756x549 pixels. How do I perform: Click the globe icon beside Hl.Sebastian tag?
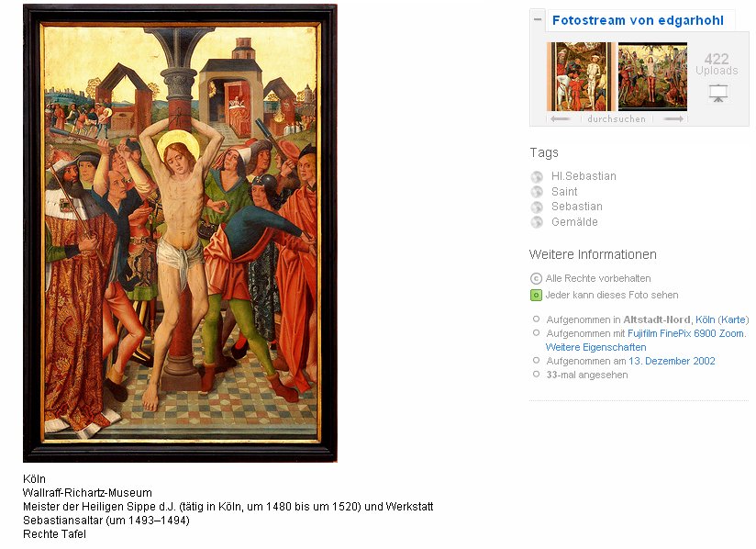(537, 176)
